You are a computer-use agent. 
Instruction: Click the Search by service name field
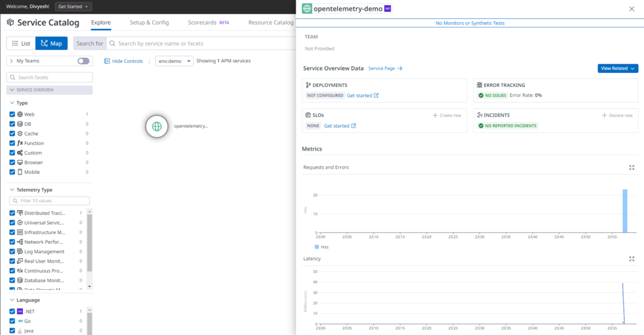201,43
